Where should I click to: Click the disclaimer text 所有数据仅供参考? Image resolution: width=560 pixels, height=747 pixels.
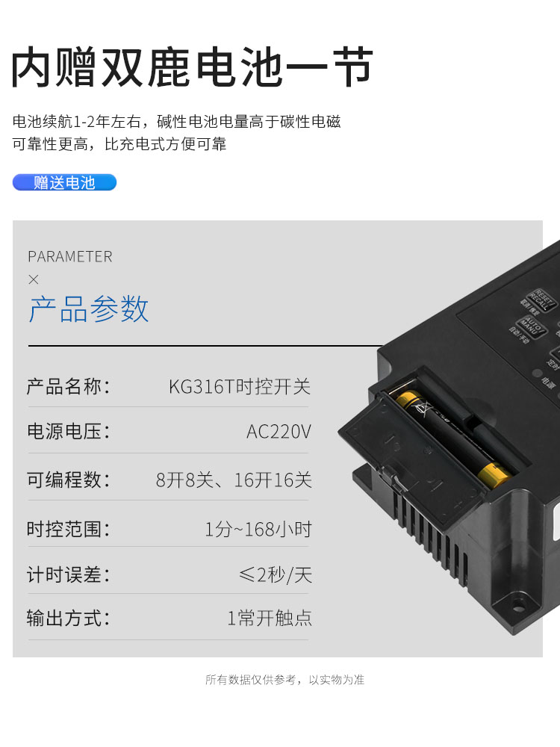(x=250, y=680)
